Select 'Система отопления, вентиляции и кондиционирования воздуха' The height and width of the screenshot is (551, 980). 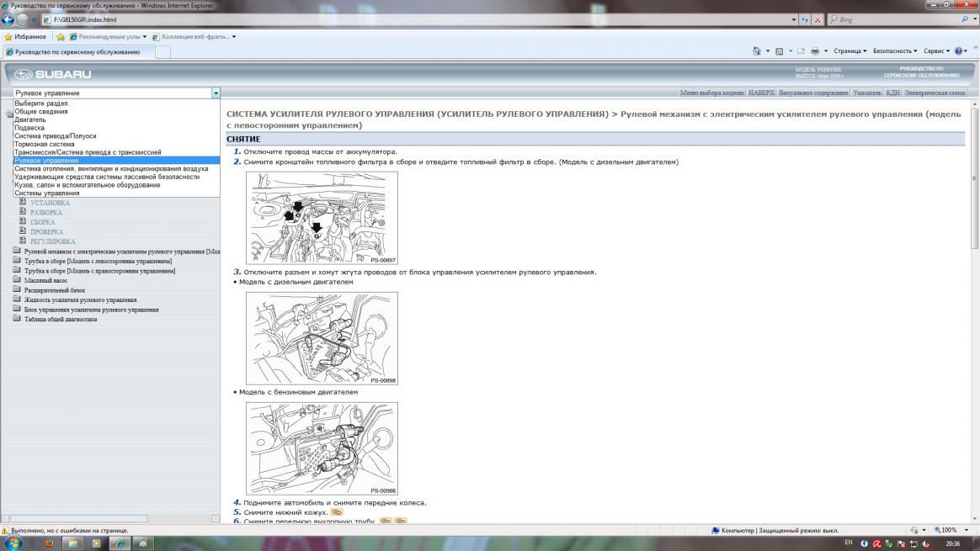116,169
